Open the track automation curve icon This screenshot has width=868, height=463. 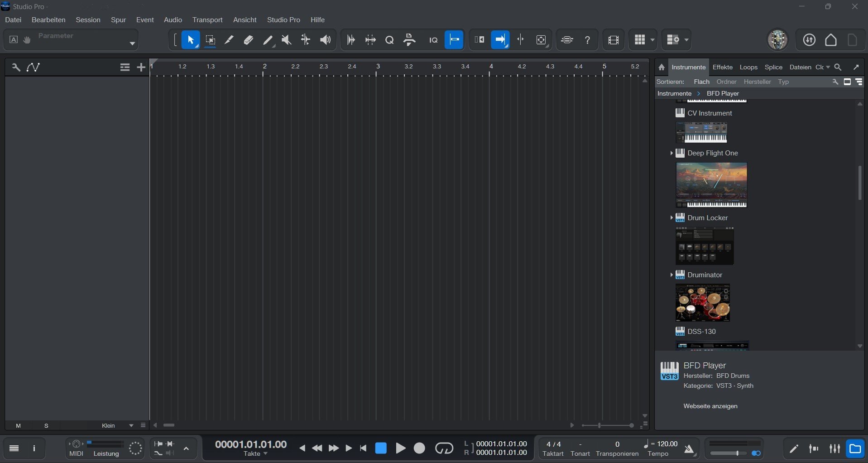click(x=33, y=68)
